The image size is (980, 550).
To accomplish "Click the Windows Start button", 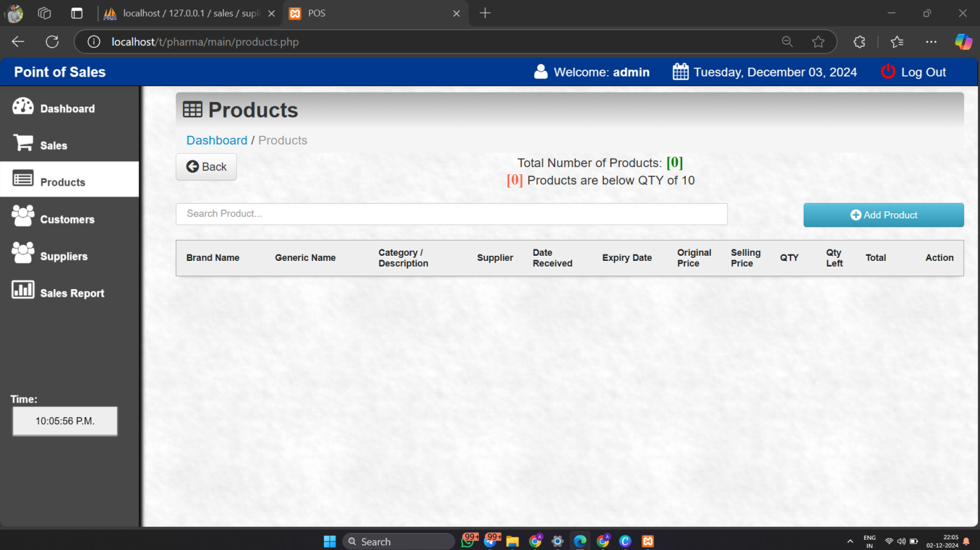I will pyautogui.click(x=329, y=541).
